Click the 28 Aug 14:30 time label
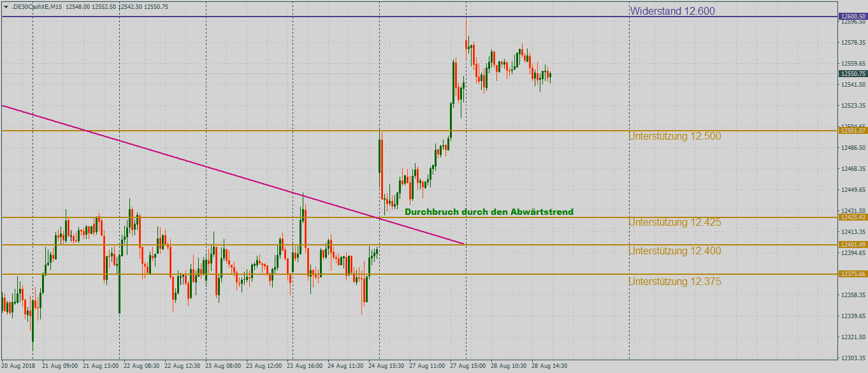Image resolution: width=868 pixels, height=373 pixels. point(549,367)
